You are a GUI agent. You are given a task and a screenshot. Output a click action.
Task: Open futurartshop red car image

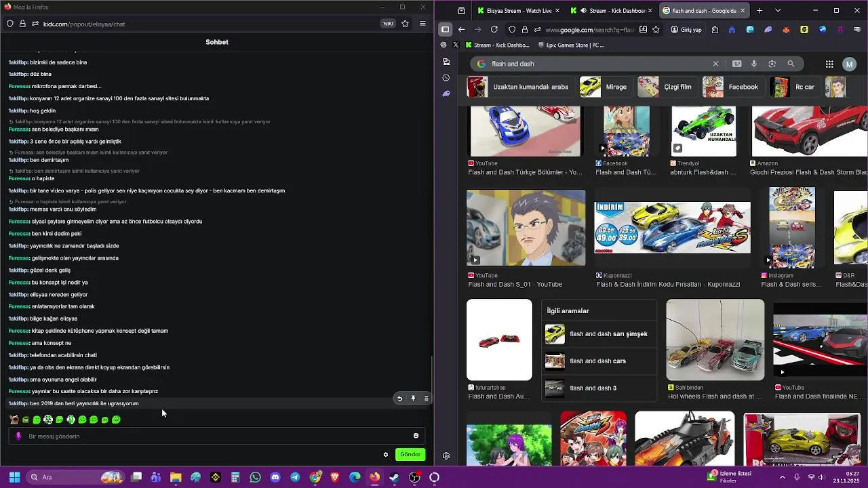(x=499, y=340)
